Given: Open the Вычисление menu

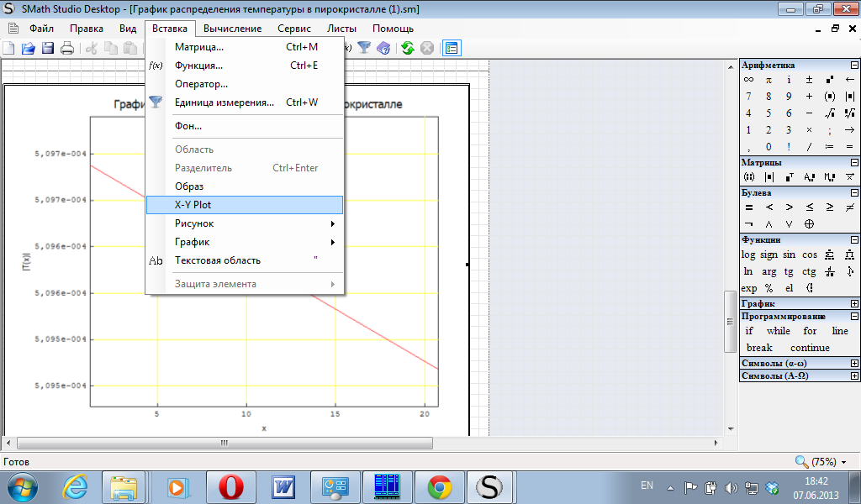Looking at the screenshot, I should tap(232, 29).
